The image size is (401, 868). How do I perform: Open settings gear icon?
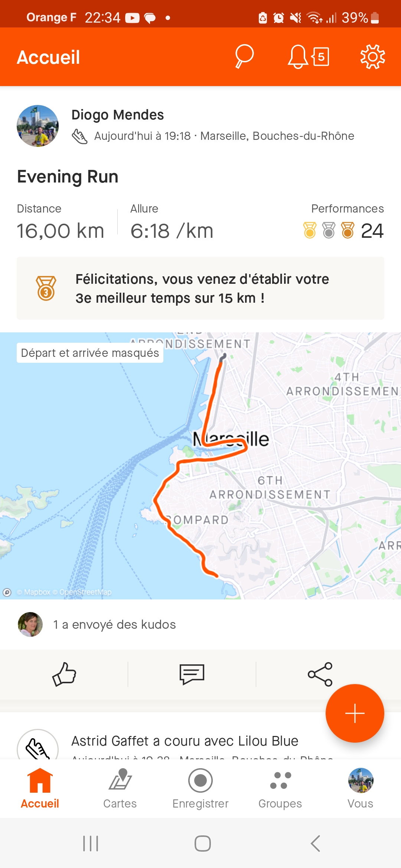point(372,57)
